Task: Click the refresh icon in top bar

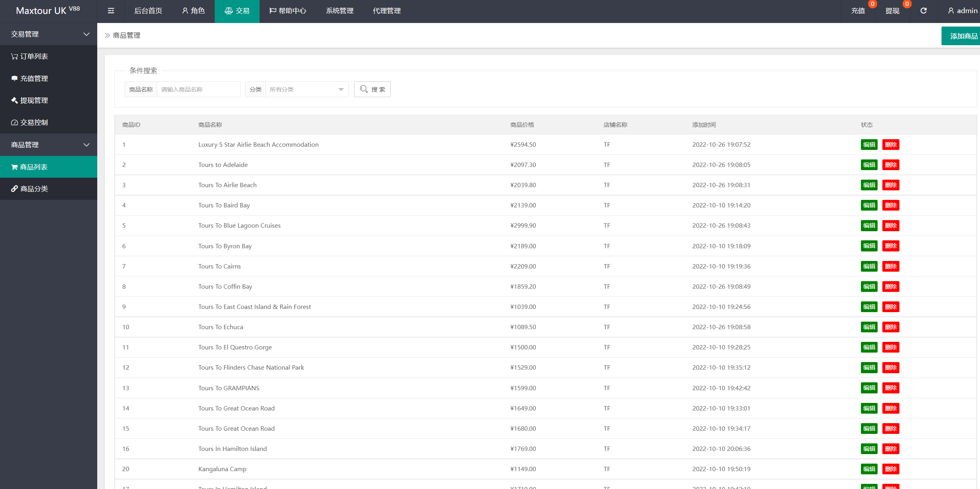Action: (924, 11)
